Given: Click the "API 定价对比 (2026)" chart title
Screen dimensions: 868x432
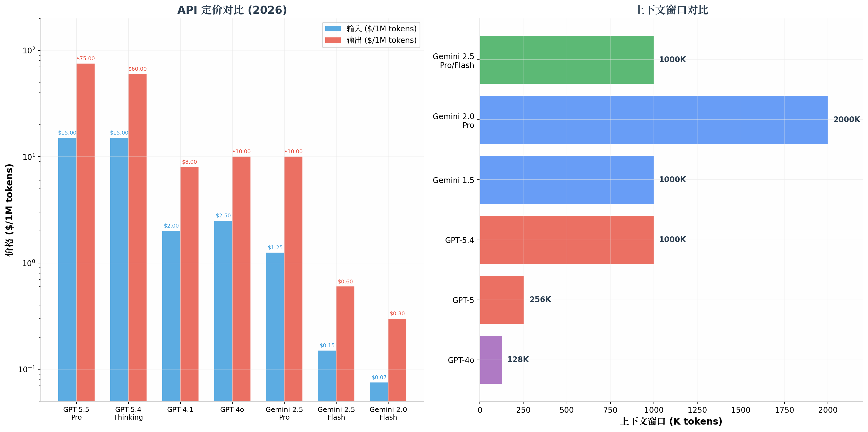Looking at the screenshot, I should [232, 10].
